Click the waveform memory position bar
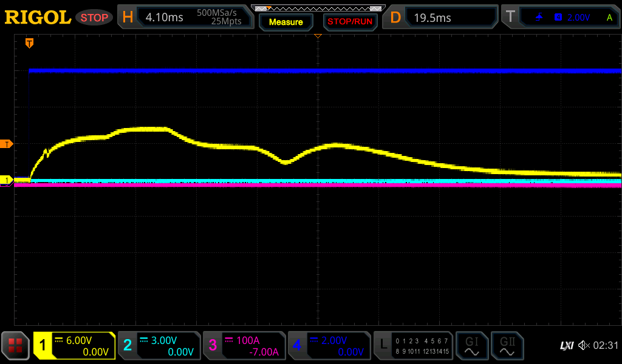622x364 pixels. tap(317, 8)
